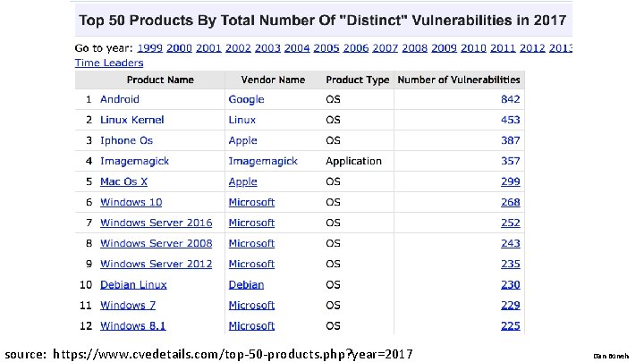Screen dimensions: 644x362
Task: Open the Iphone Os product link
Action: click(x=126, y=140)
